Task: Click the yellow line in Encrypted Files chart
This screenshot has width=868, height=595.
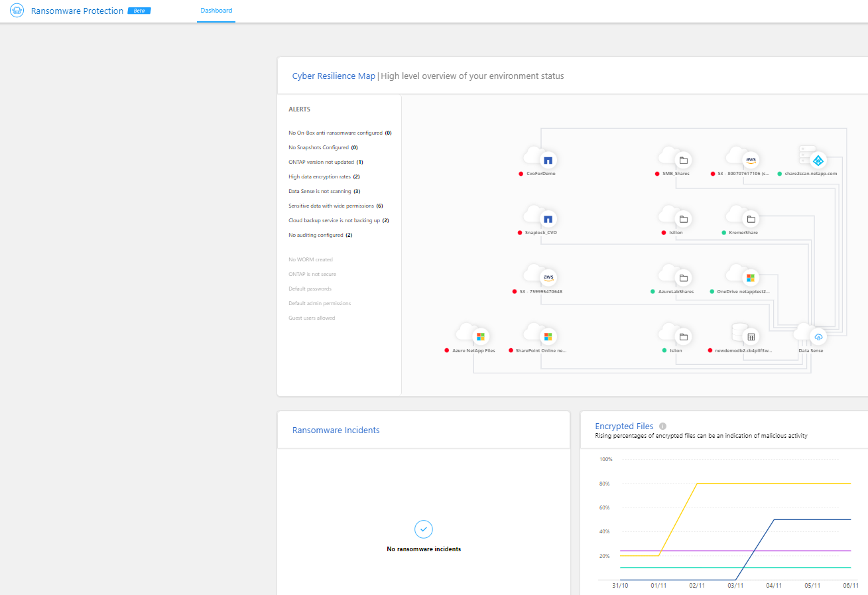Action: (x=773, y=484)
